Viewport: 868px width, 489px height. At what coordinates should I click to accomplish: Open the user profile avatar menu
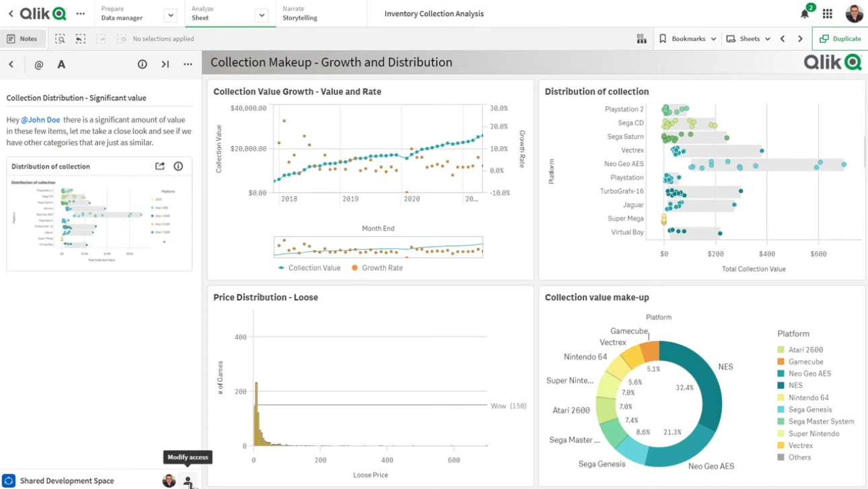(854, 13)
